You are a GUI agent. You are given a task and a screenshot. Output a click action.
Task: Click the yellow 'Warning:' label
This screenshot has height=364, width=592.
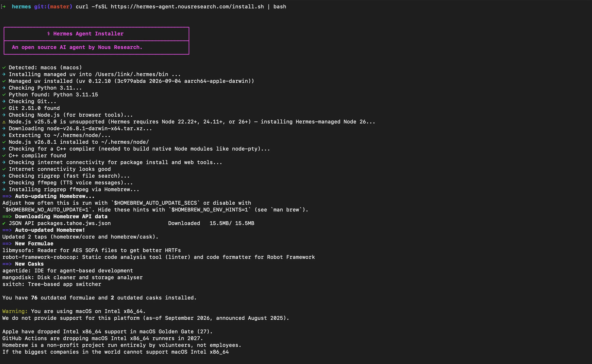[15, 311]
